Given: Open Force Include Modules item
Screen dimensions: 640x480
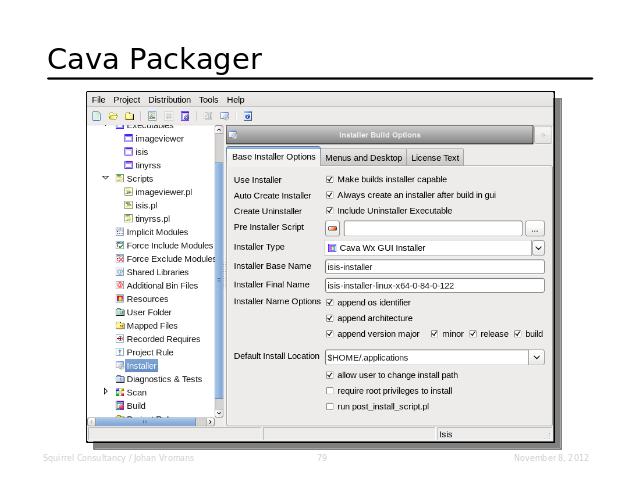Looking at the screenshot, I should (170, 245).
